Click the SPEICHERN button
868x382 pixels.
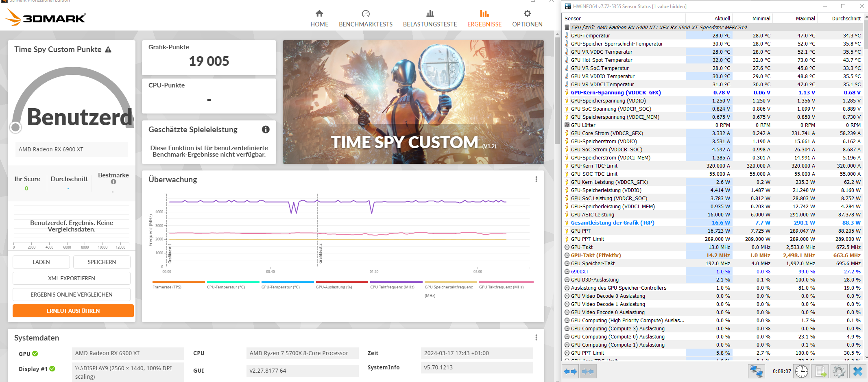pyautogui.click(x=102, y=262)
